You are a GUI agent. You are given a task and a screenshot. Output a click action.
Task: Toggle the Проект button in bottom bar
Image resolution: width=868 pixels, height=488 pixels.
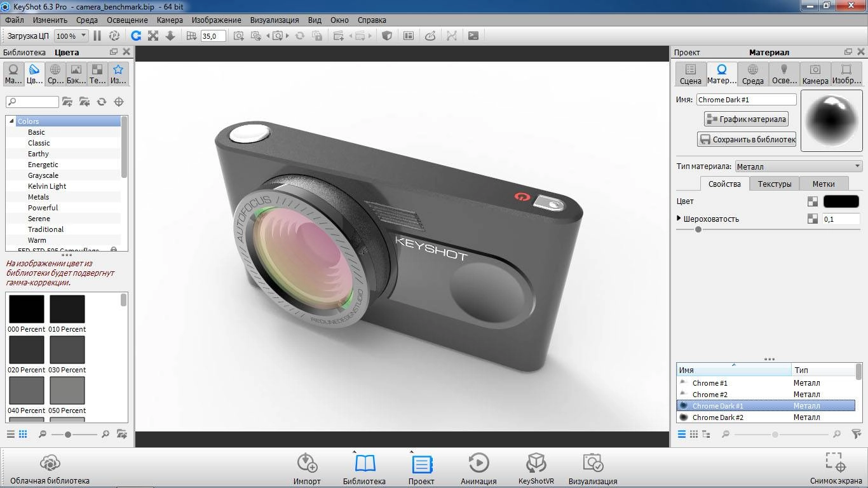click(x=421, y=469)
